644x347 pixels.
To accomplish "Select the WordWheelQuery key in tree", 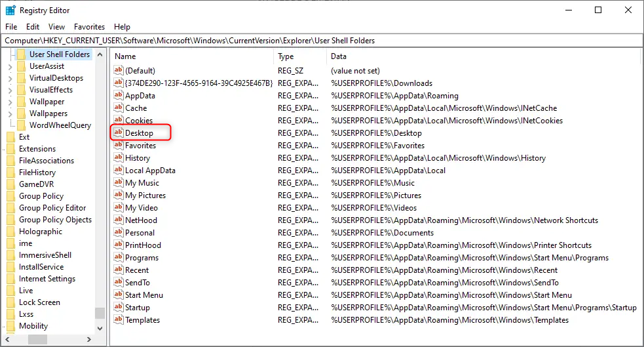I will coord(60,125).
